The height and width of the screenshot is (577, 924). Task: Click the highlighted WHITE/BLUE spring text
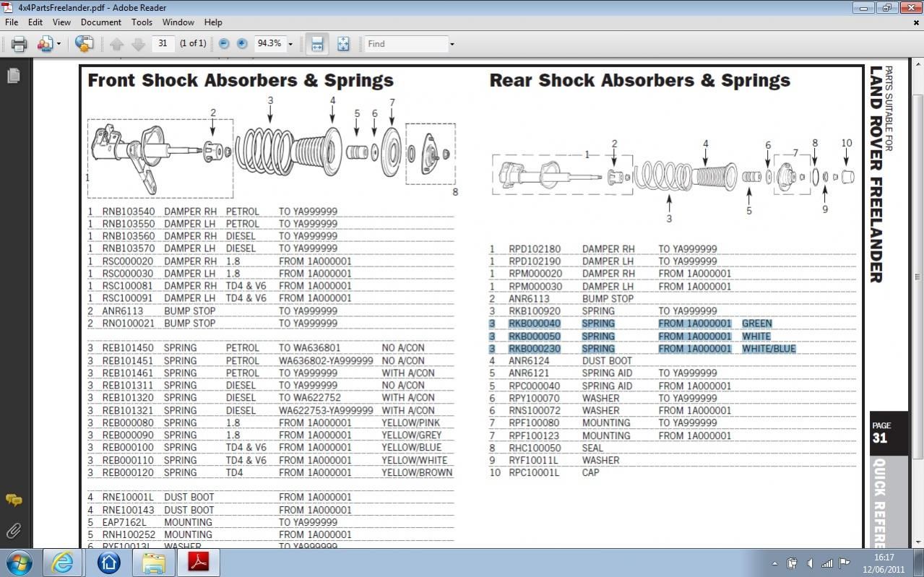click(x=769, y=348)
